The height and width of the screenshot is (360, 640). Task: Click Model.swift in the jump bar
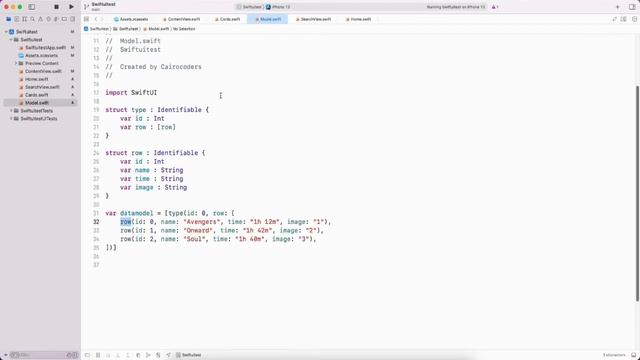click(x=156, y=29)
